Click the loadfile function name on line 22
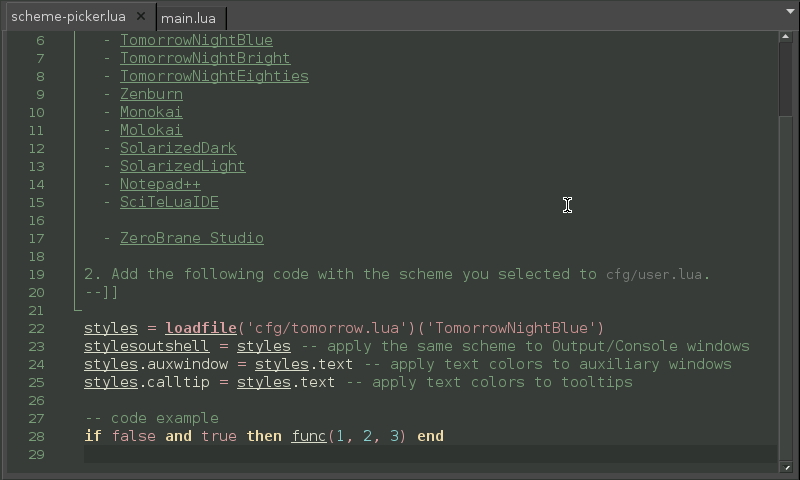Viewport: 800px width, 480px height. tap(201, 328)
